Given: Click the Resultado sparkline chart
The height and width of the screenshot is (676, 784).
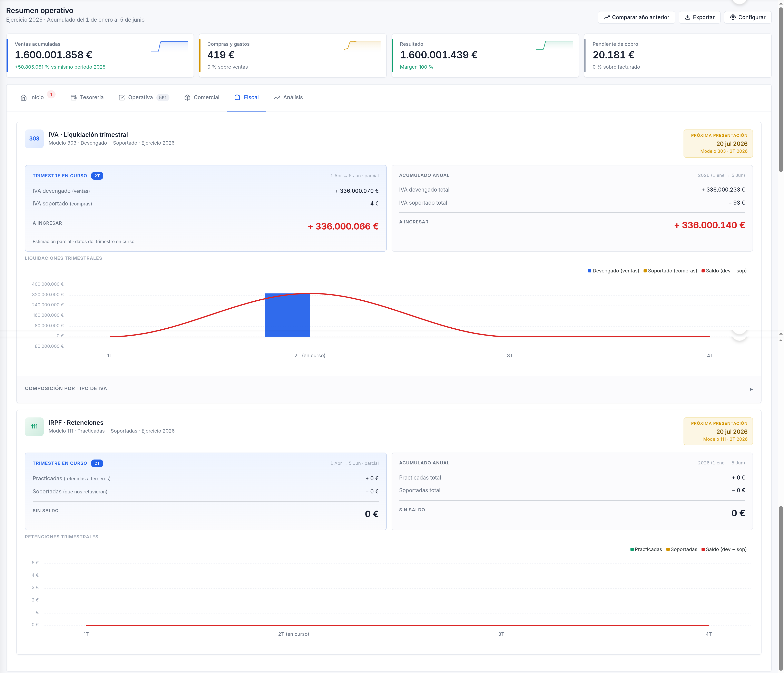Looking at the screenshot, I should [x=555, y=45].
